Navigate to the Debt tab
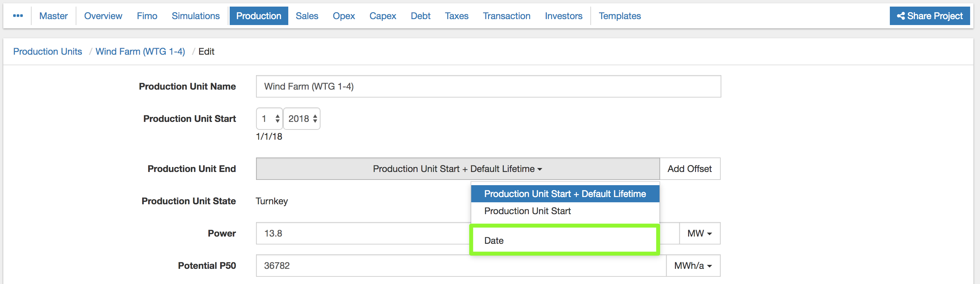Viewport: 980px width, 284px height. [420, 16]
